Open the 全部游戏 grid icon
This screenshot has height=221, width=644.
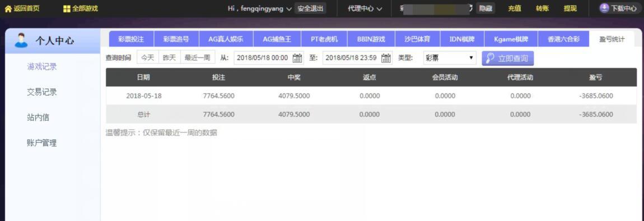[x=67, y=8]
